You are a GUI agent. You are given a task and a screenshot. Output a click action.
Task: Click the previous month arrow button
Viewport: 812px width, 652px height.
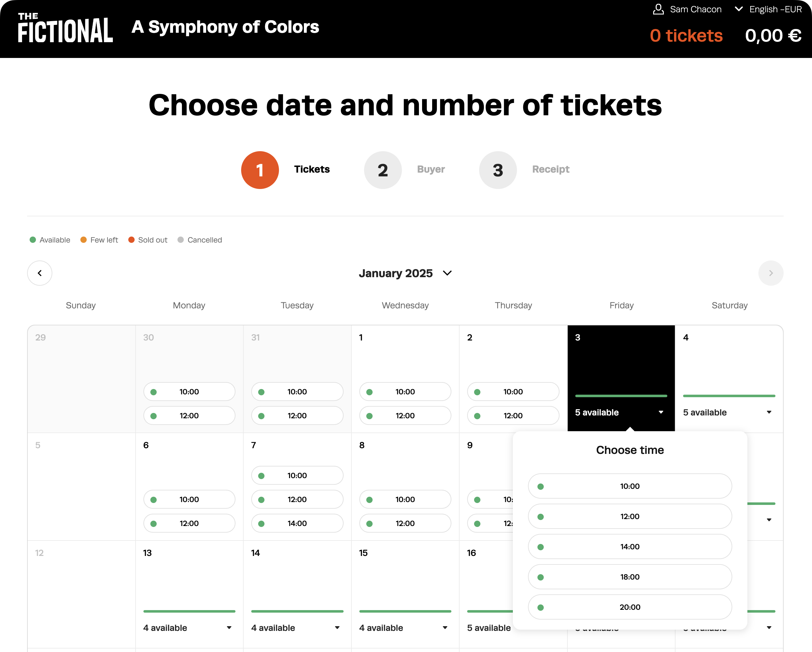(x=39, y=273)
